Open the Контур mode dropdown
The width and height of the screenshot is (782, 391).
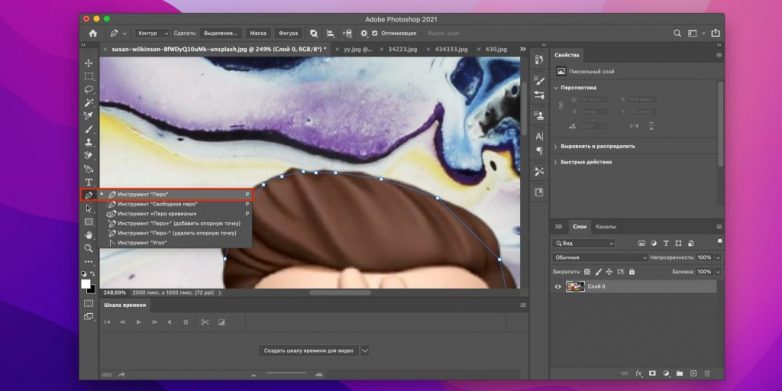coord(153,33)
